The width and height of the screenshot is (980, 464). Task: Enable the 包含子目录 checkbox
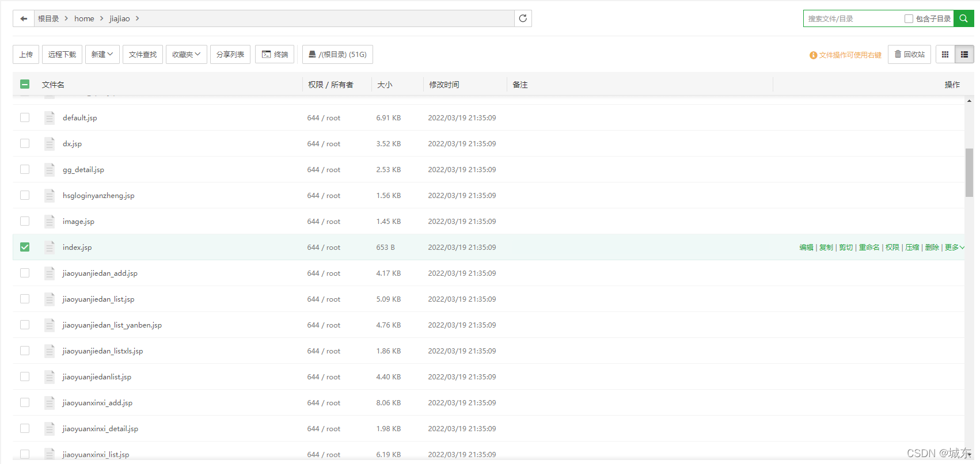pyautogui.click(x=909, y=18)
